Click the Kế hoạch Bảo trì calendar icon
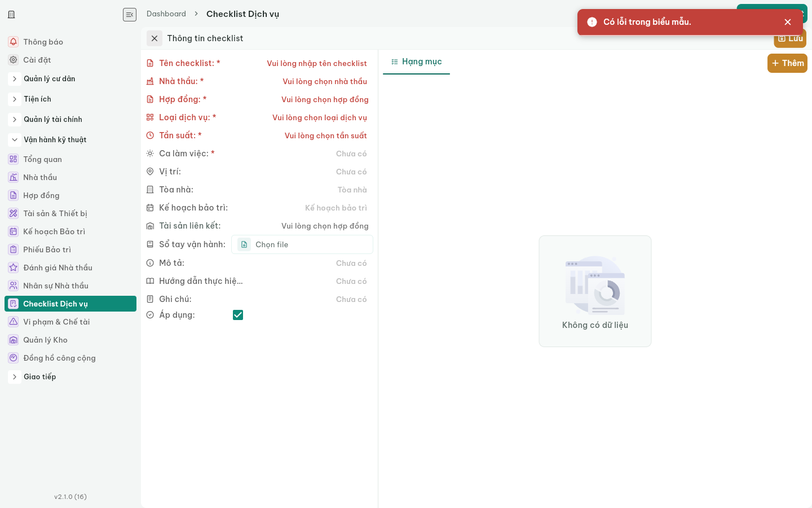Image resolution: width=812 pixels, height=508 pixels. click(x=14, y=231)
